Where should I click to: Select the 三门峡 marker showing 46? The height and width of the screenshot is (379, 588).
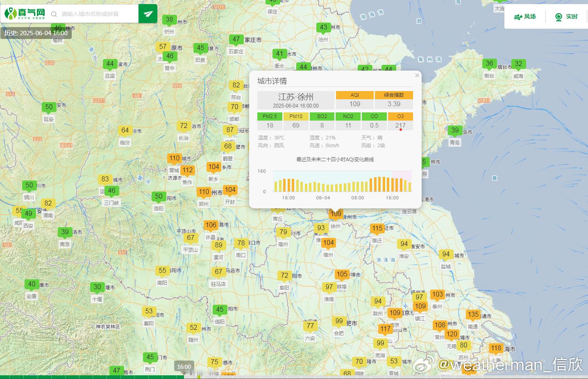point(111,191)
